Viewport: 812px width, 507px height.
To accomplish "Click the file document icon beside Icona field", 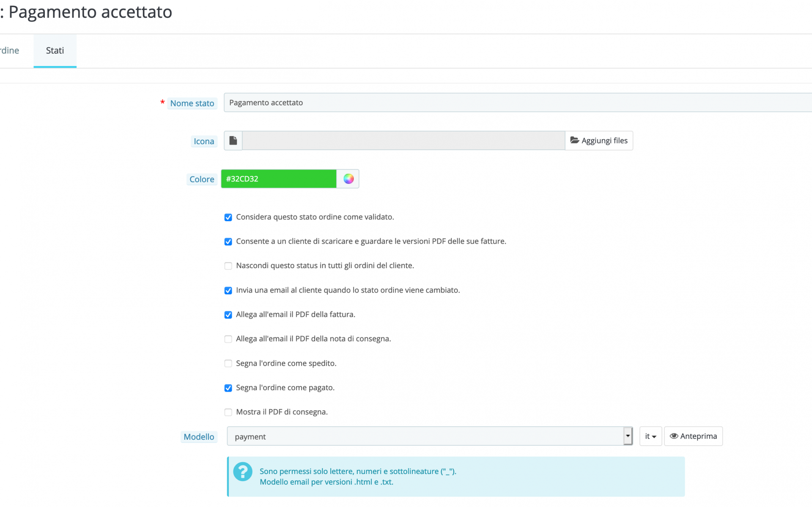I will (x=233, y=140).
